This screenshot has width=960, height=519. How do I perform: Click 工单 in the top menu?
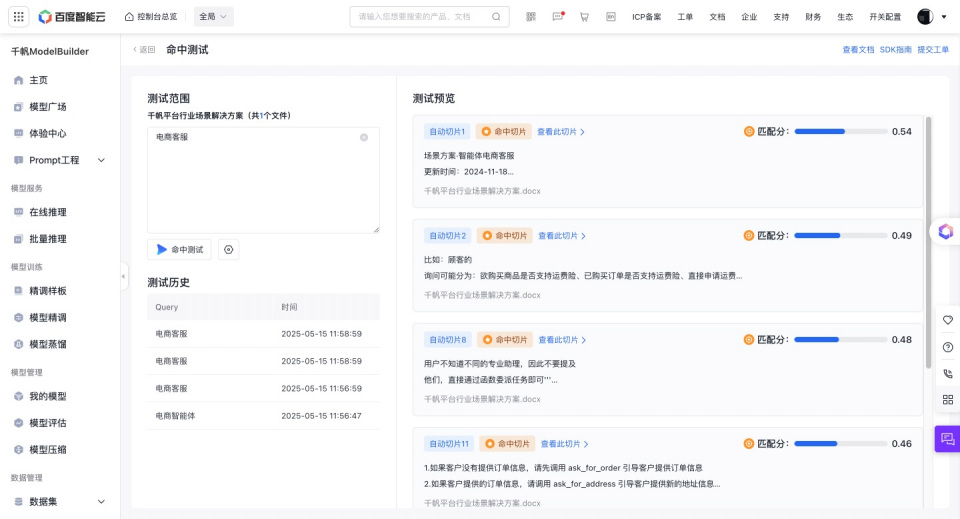tap(685, 17)
